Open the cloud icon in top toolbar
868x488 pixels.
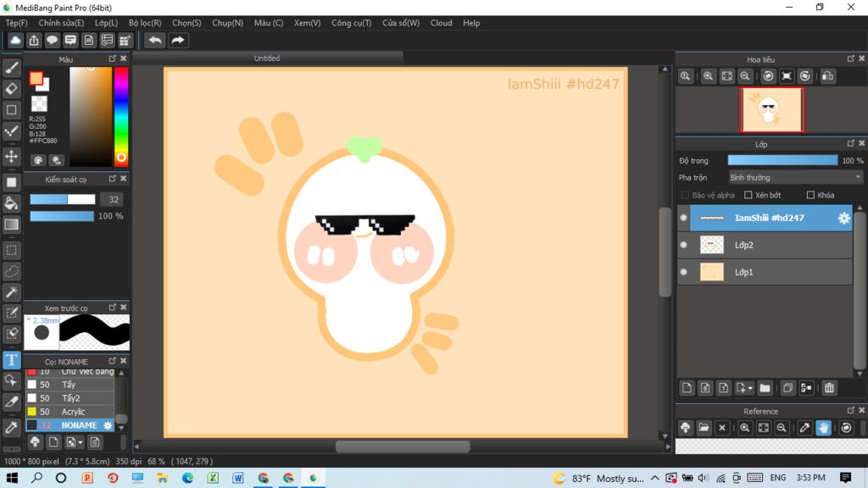15,41
